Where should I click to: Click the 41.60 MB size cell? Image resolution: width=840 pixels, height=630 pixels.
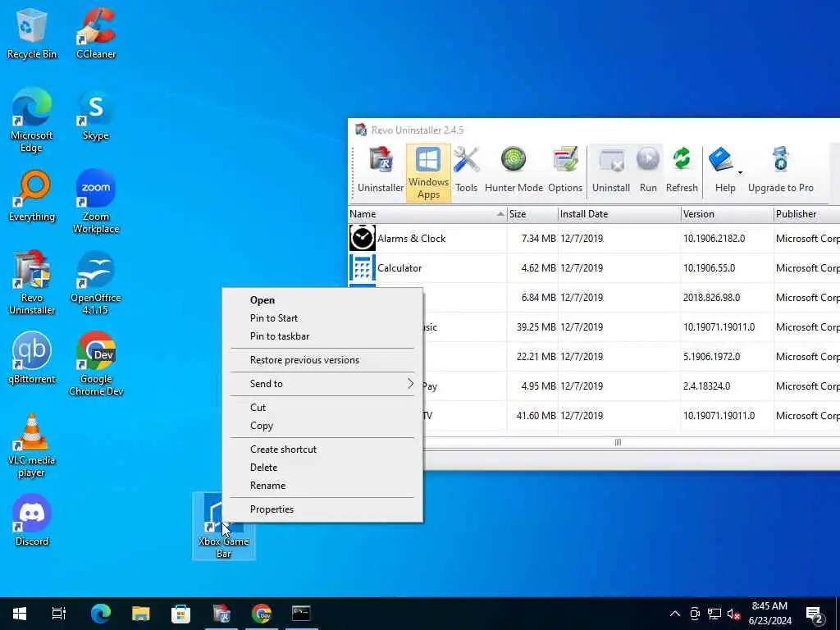536,415
